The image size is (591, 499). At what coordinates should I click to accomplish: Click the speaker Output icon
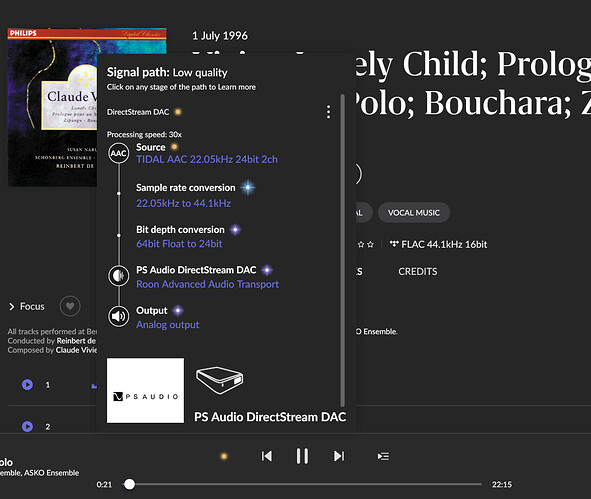point(119,317)
